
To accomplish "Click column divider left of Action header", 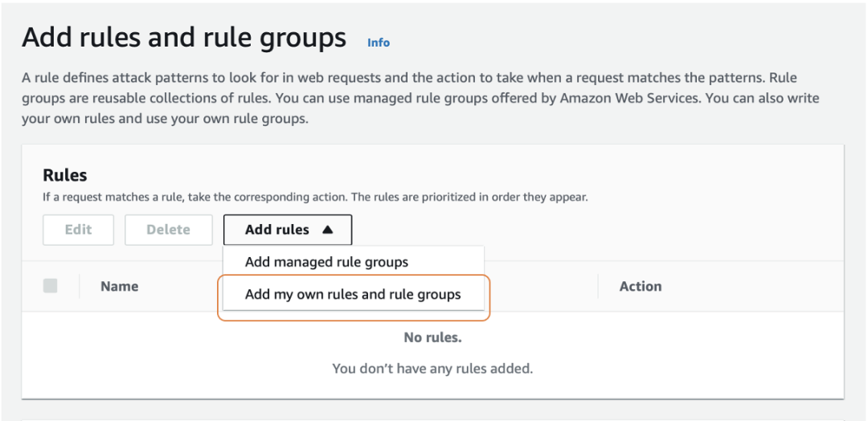I will click(x=598, y=286).
